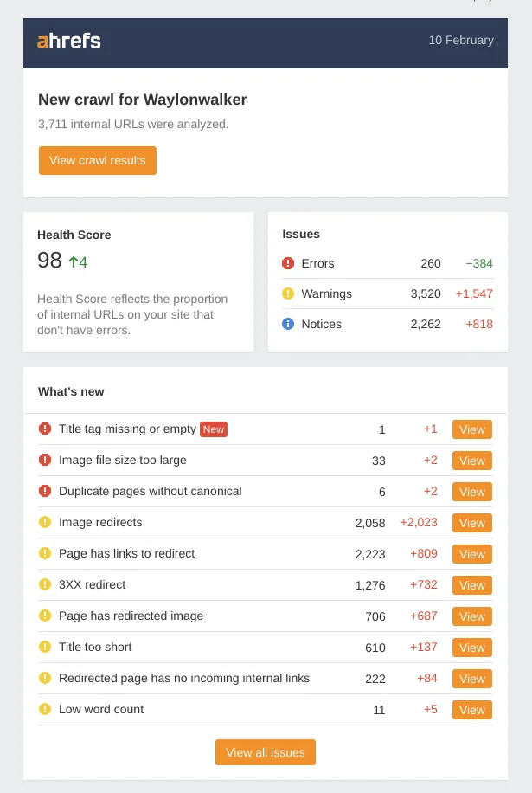Click the yellow Warnings icon
This screenshot has height=793, width=532.
(288, 293)
